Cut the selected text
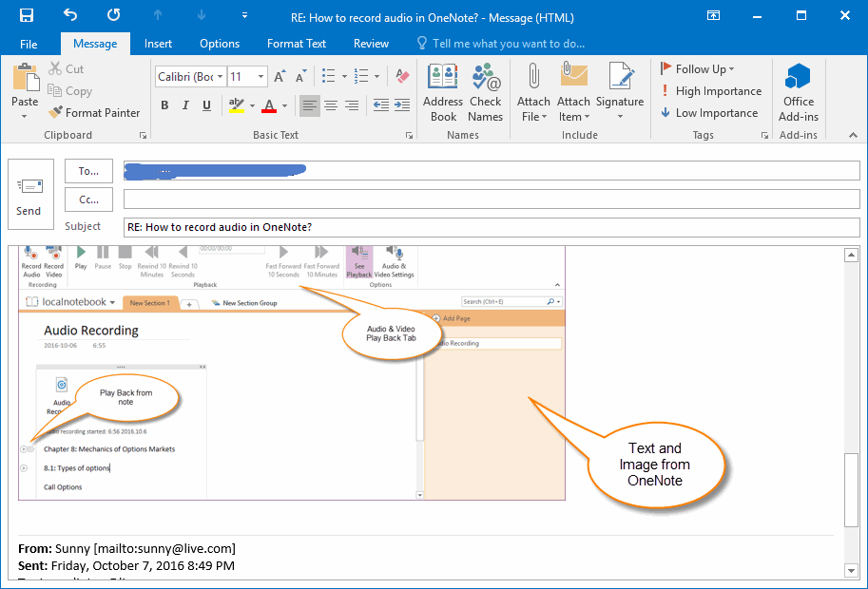This screenshot has height=589, width=868. pyautogui.click(x=67, y=68)
